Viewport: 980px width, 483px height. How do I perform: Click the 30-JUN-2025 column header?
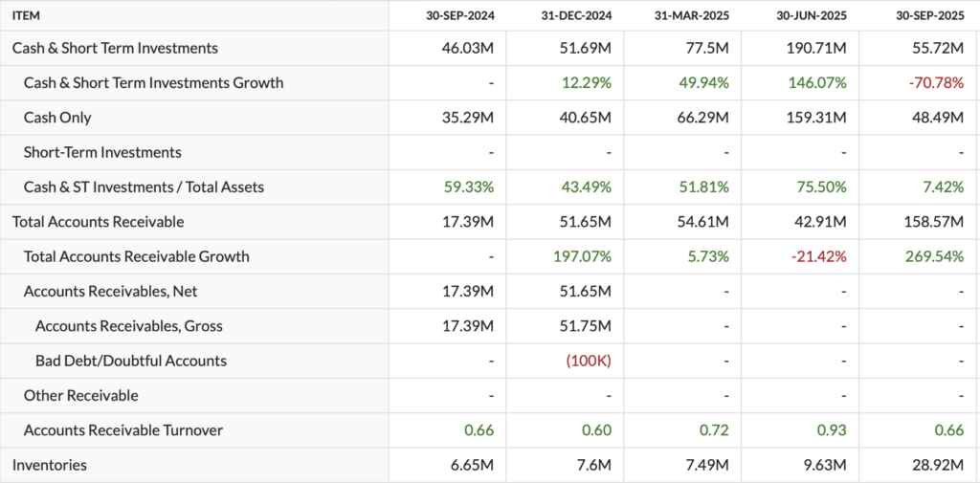[813, 16]
